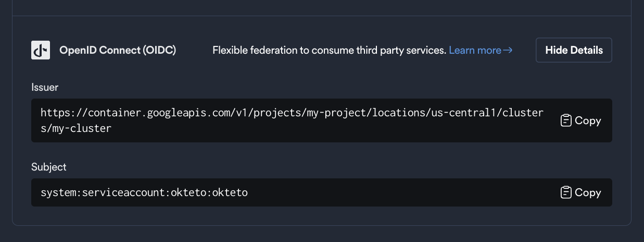Click the clipboard icon beside Issuer
Viewport: 644px width, 242px height.
coord(566,120)
